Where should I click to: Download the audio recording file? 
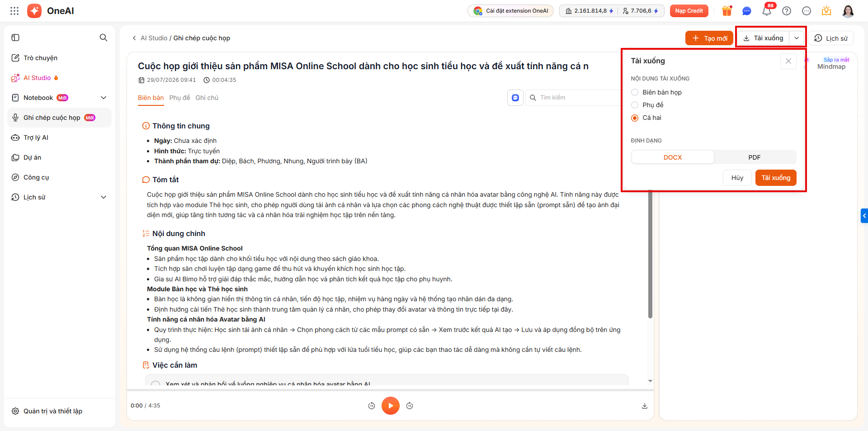pyautogui.click(x=645, y=406)
